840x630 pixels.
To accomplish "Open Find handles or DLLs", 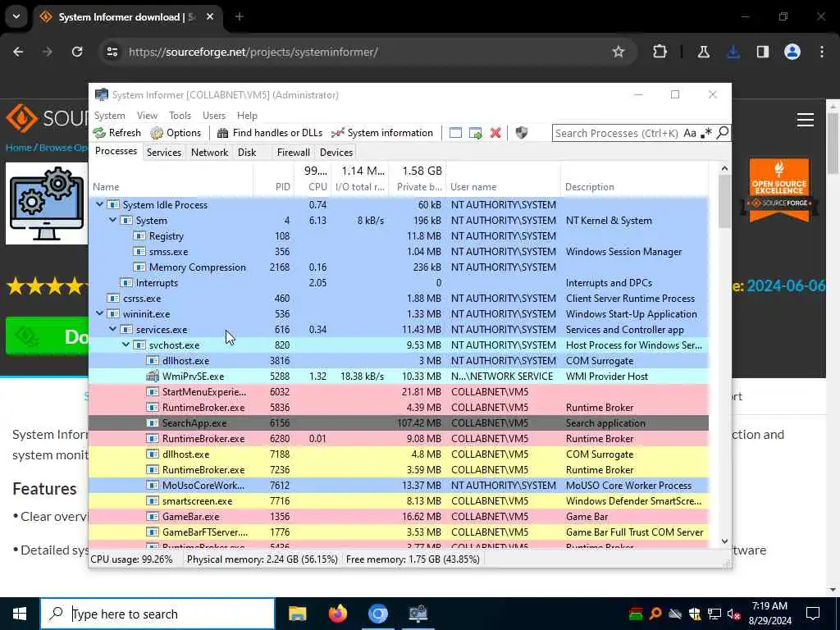I will (x=269, y=133).
